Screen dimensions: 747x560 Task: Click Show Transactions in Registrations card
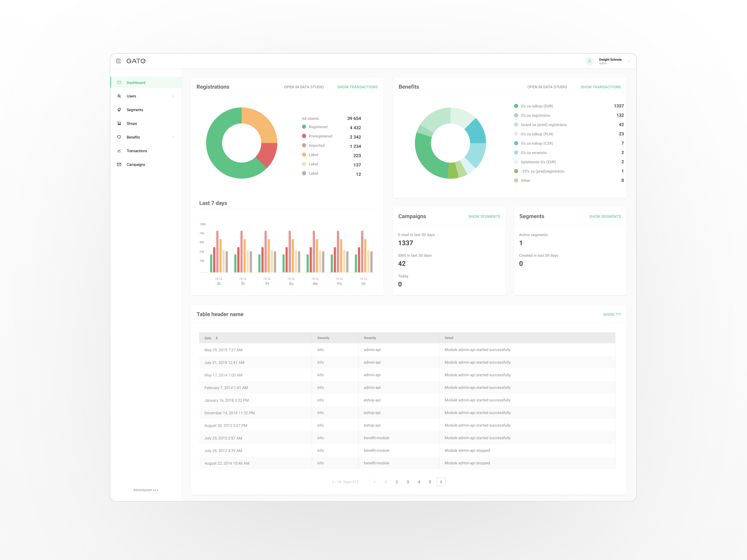click(x=357, y=87)
